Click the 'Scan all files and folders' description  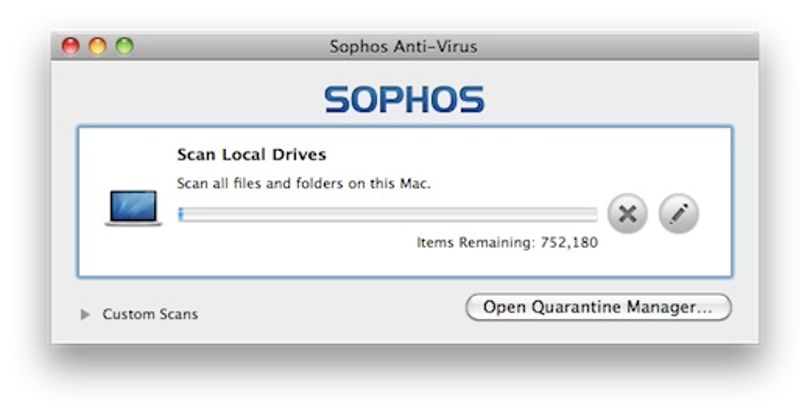coord(304,183)
